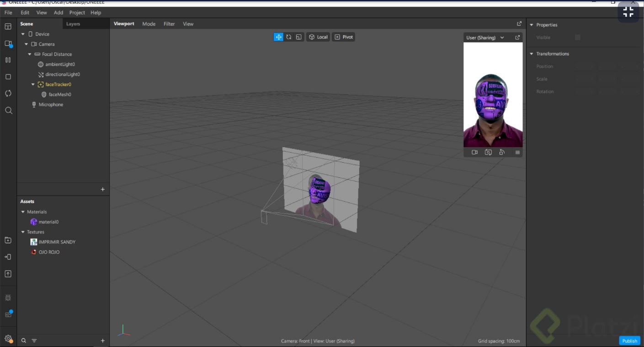This screenshot has height=347, width=644.
Task: Open the viewport Filter menu
Action: (169, 24)
